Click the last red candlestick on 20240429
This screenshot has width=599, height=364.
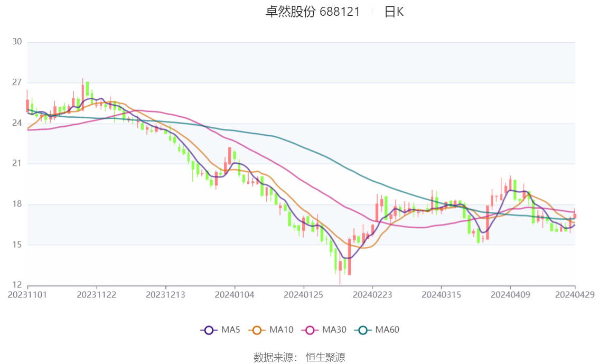(x=575, y=216)
